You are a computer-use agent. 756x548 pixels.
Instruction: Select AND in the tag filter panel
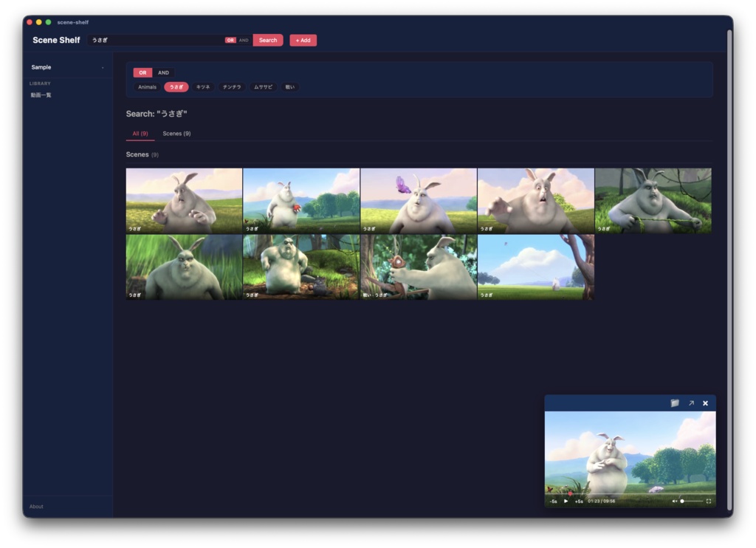(x=163, y=73)
